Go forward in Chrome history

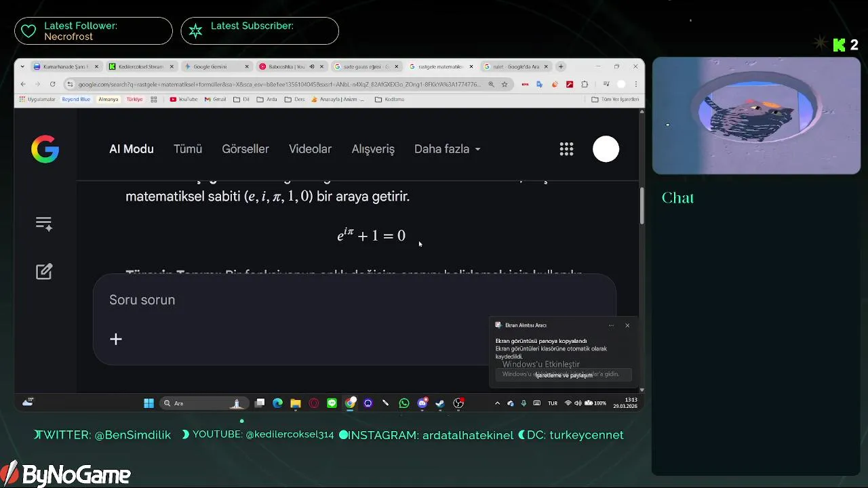pos(37,84)
